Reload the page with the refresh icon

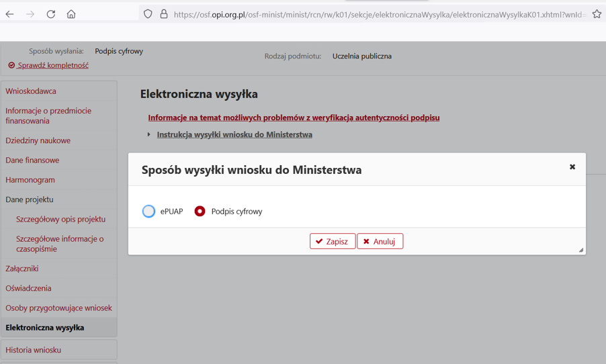(51, 14)
